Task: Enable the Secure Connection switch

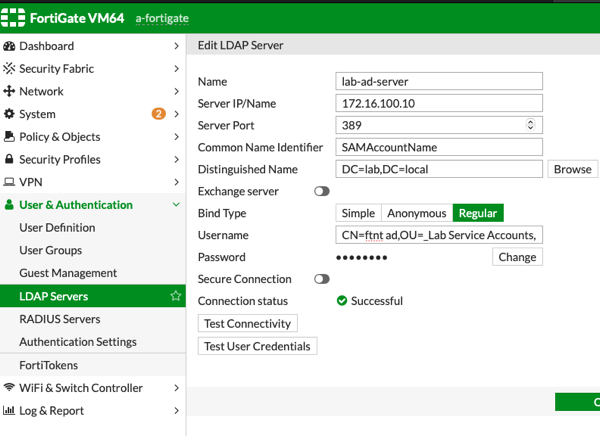Action: pyautogui.click(x=322, y=279)
